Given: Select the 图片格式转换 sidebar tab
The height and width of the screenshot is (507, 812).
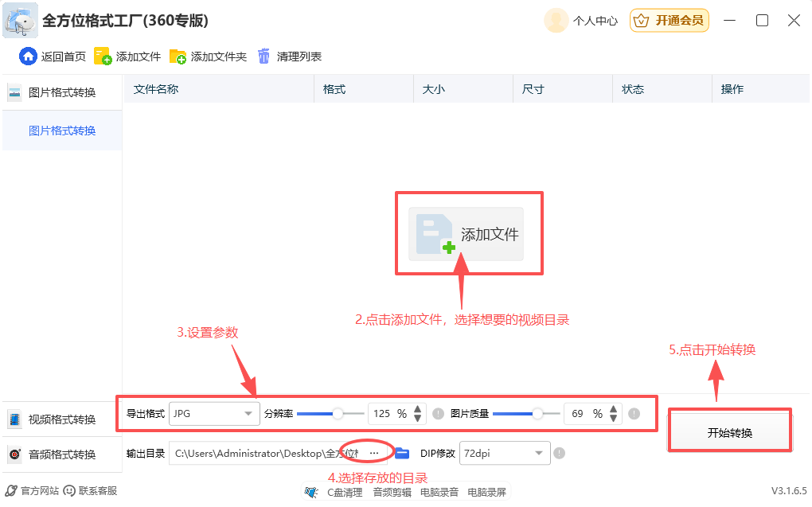Looking at the screenshot, I should (x=62, y=130).
